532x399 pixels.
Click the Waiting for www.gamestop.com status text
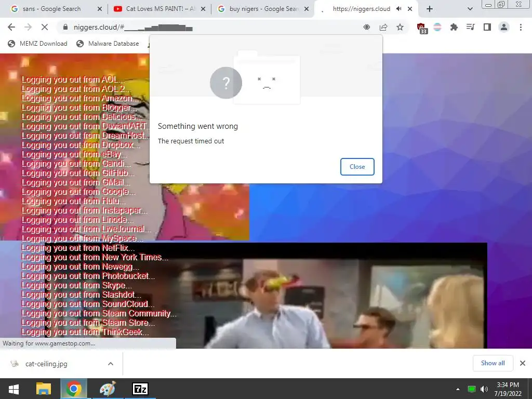[x=48, y=343]
